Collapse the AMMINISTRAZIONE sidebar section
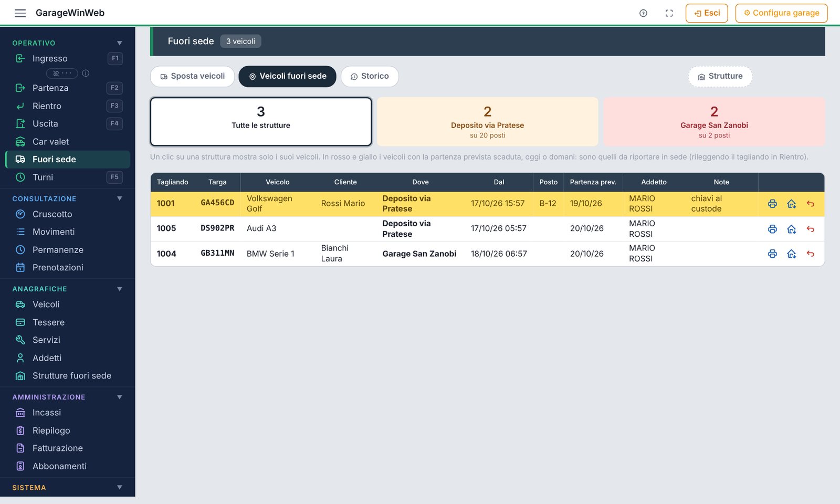Viewport: 840px width, 504px height. pyautogui.click(x=119, y=397)
